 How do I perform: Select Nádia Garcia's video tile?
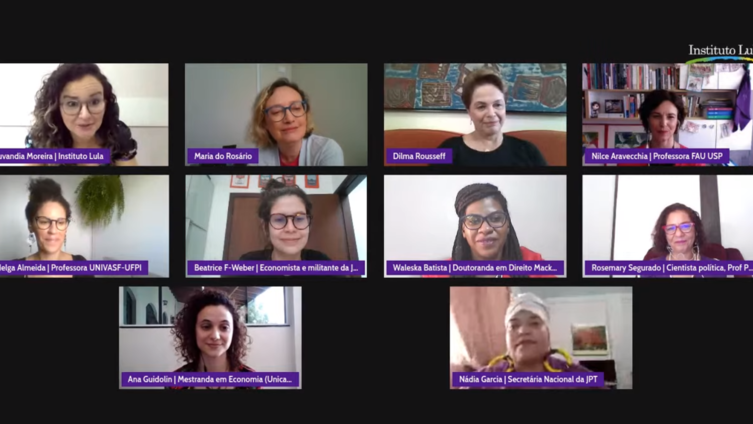pos(541,338)
